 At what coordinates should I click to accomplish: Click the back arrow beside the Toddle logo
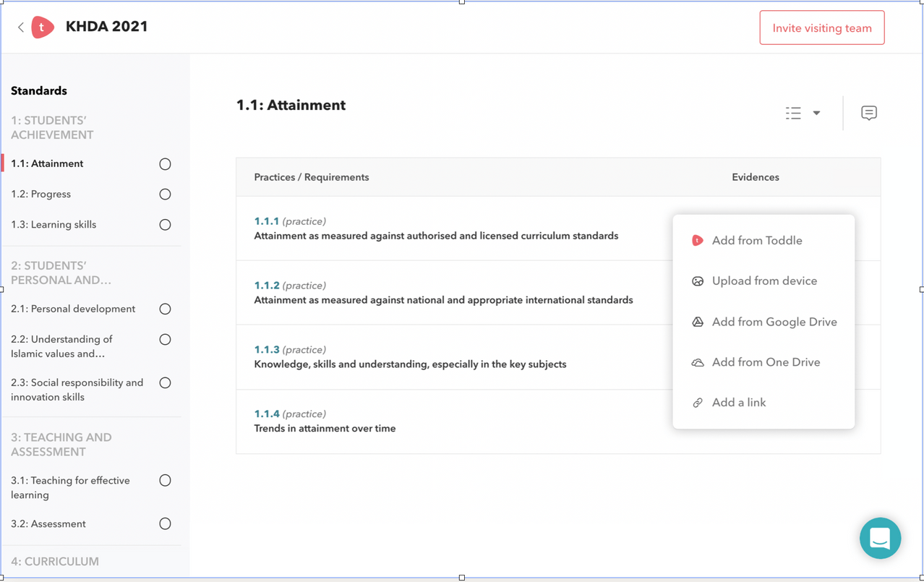tap(21, 27)
